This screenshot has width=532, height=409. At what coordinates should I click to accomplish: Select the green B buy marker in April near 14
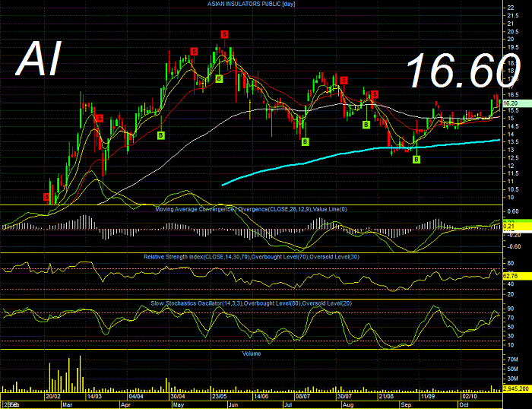click(161, 135)
